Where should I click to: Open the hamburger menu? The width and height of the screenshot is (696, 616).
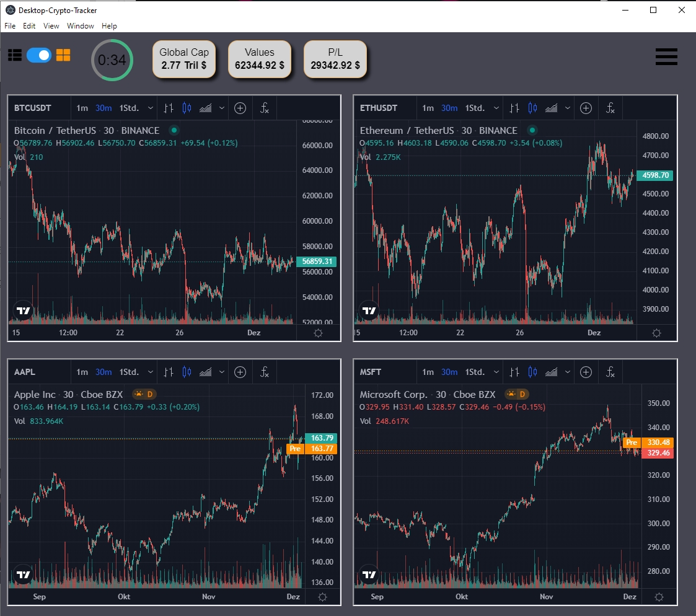(666, 56)
